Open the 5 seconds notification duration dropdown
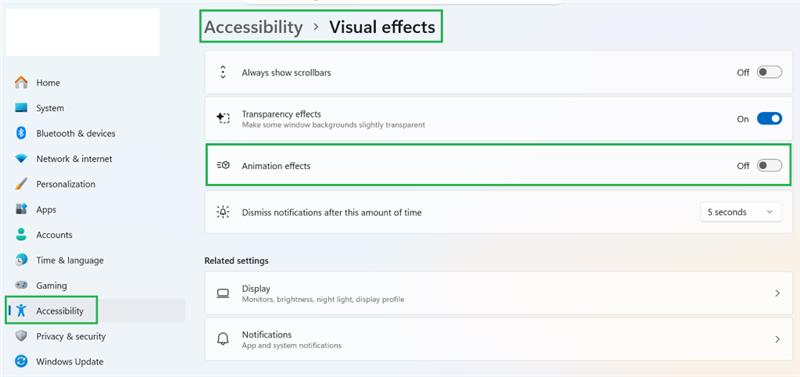 pyautogui.click(x=740, y=212)
